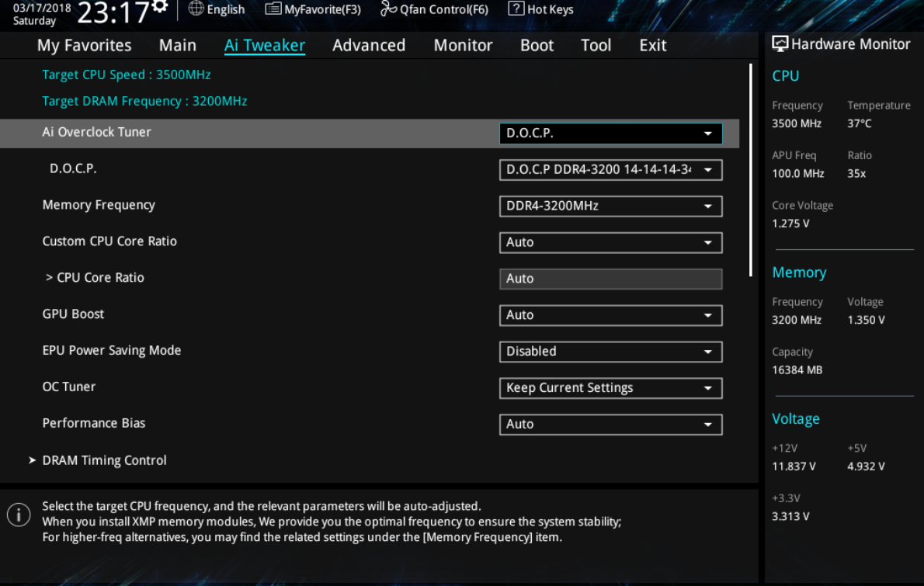Open D.O.C.P. profile dropdown
This screenshot has width=924, height=586.
[610, 170]
